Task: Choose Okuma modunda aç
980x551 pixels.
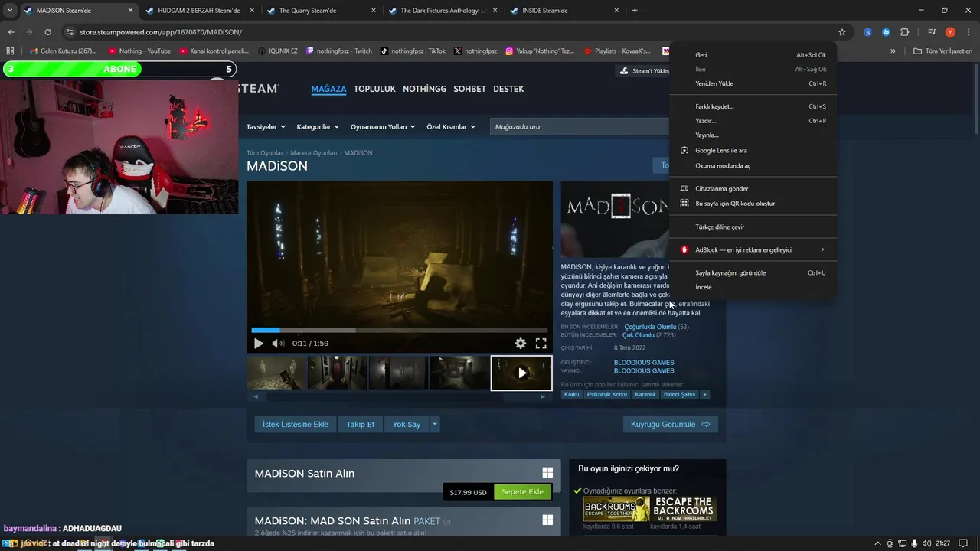Action: pos(753,165)
